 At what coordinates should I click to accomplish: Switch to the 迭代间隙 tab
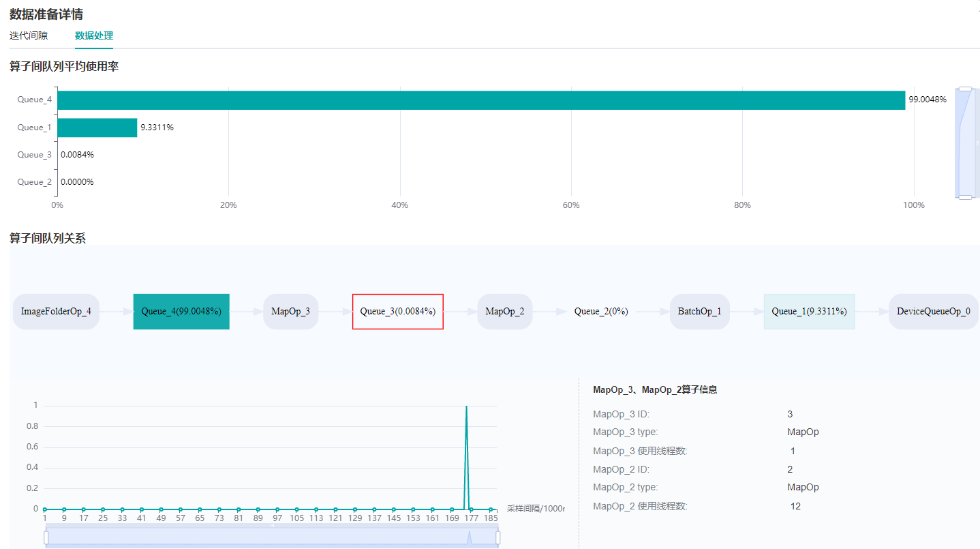(29, 35)
